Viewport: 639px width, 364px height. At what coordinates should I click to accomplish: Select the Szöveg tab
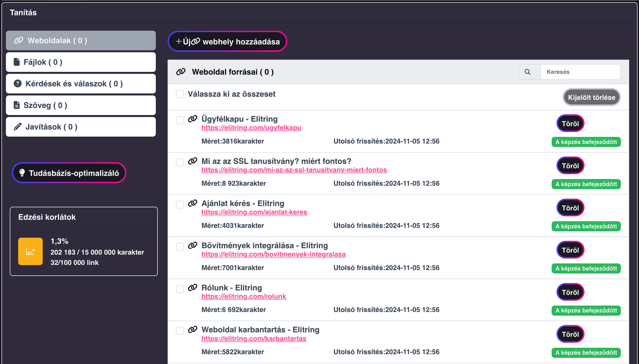81,105
